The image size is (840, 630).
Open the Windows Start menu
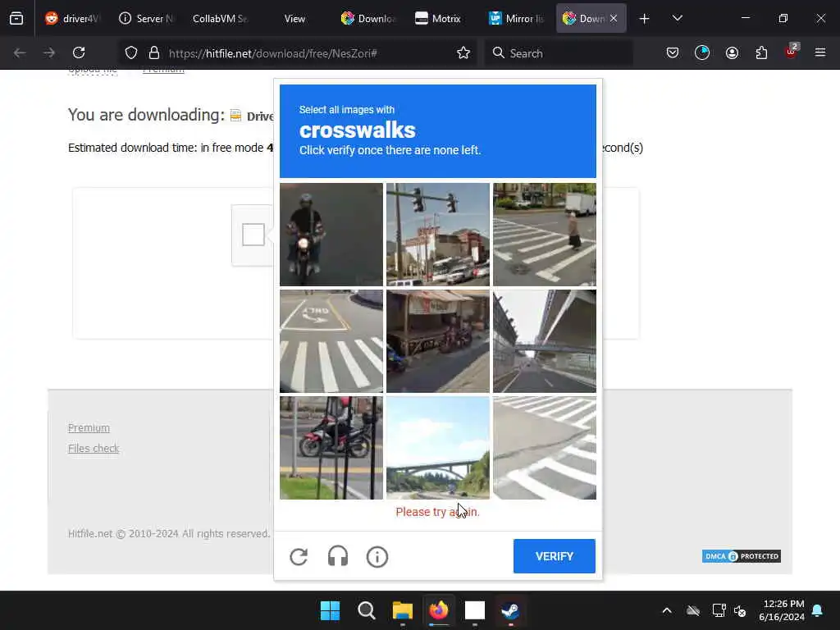pyautogui.click(x=330, y=610)
